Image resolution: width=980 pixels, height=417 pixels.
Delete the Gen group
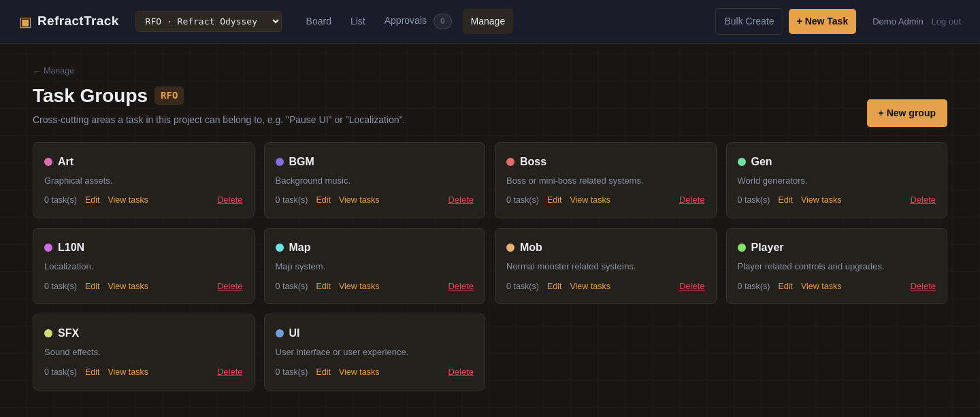923,200
